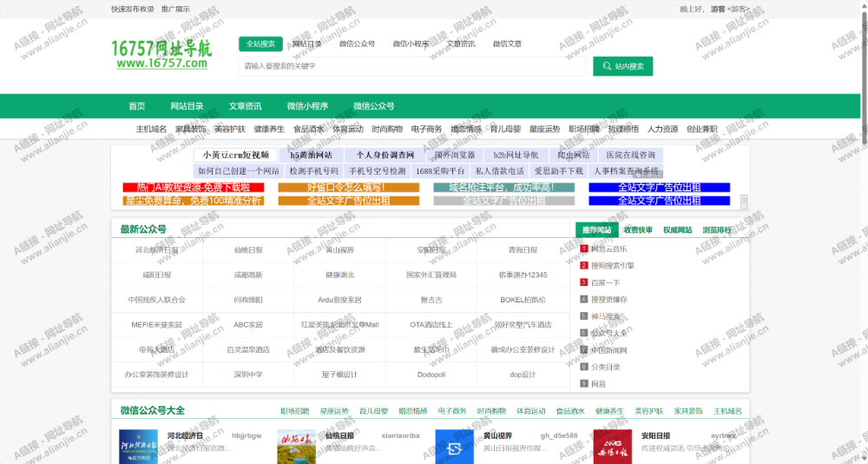Open the 河北经济日报 account thumbnail image
The image size is (868, 464).
coord(138,447)
